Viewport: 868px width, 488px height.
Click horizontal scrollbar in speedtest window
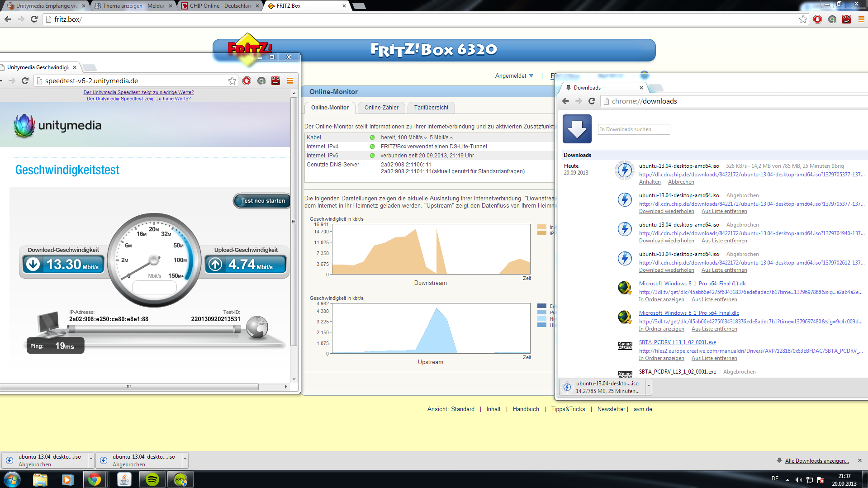129,387
